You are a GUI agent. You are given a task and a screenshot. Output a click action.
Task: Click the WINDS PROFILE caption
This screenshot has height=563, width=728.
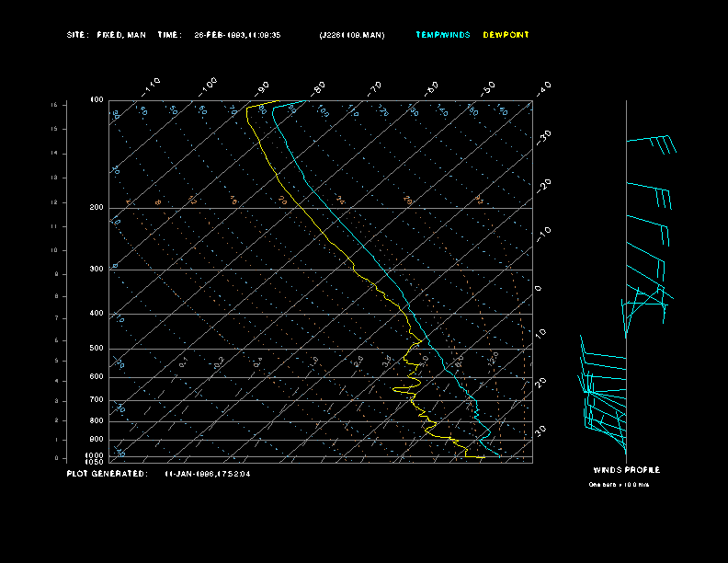pyautogui.click(x=626, y=470)
